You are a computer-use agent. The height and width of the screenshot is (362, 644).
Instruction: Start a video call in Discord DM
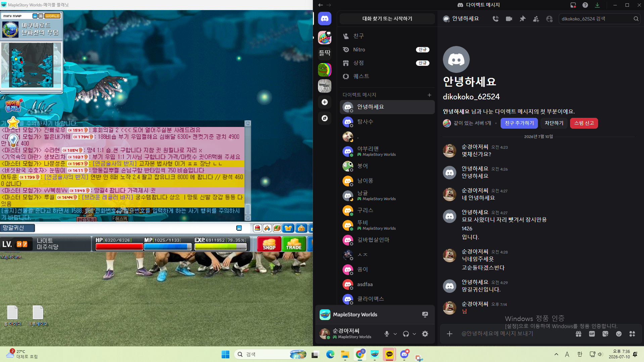(509, 19)
